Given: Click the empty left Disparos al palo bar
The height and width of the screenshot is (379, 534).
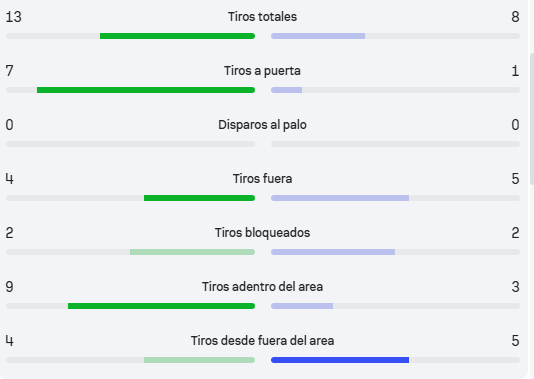Looking at the screenshot, I should click(x=130, y=144).
